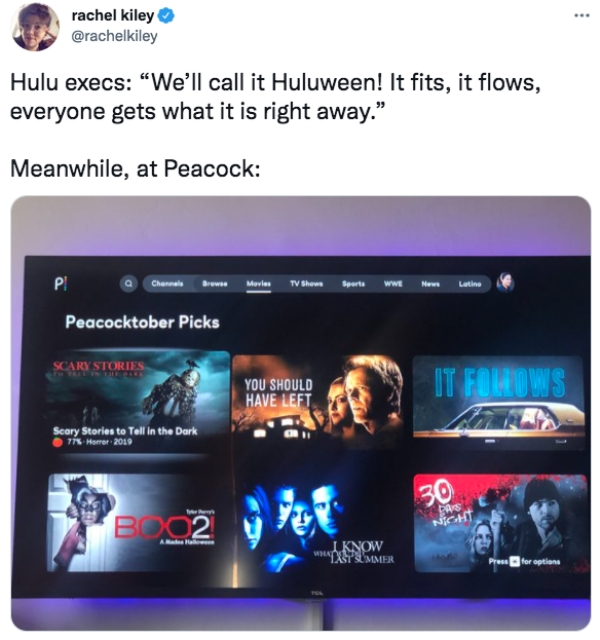Select the You Should Have Left thumbnail
600x640 pixels.
point(318,402)
